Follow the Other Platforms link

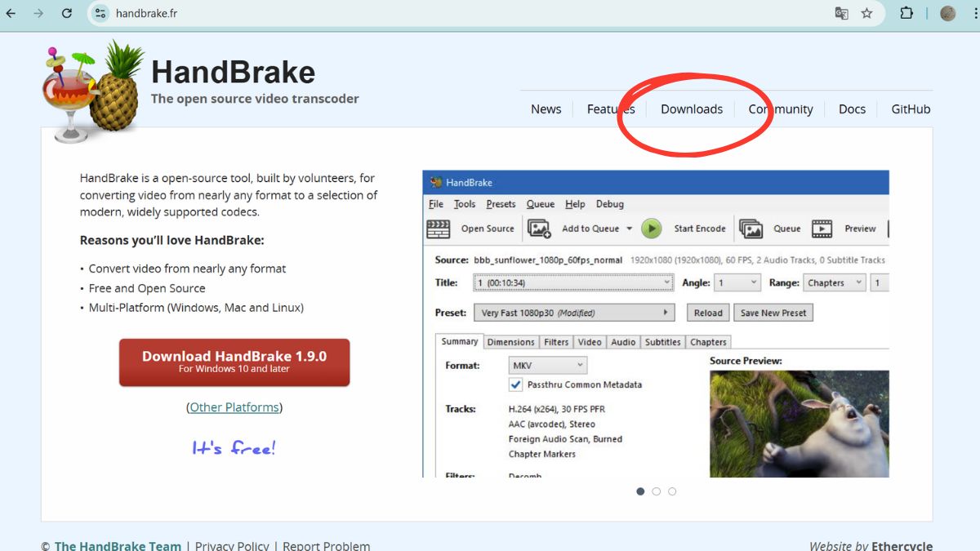coord(234,407)
